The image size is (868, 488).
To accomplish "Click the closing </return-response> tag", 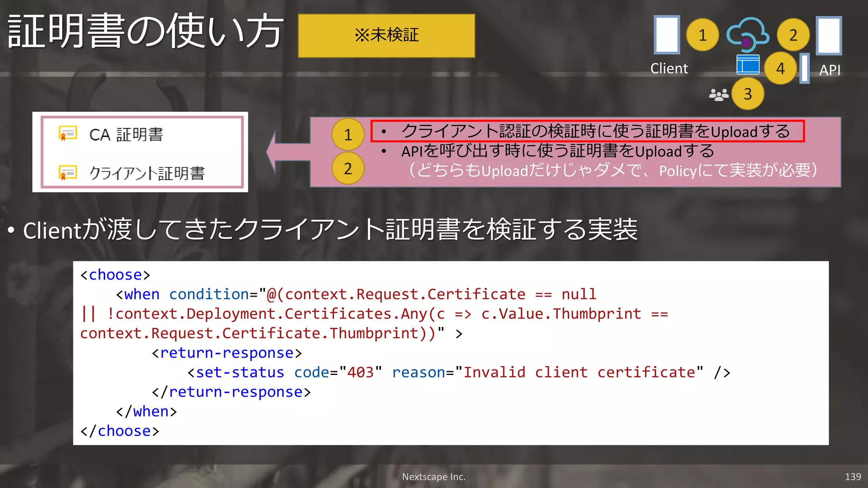I will (231, 391).
